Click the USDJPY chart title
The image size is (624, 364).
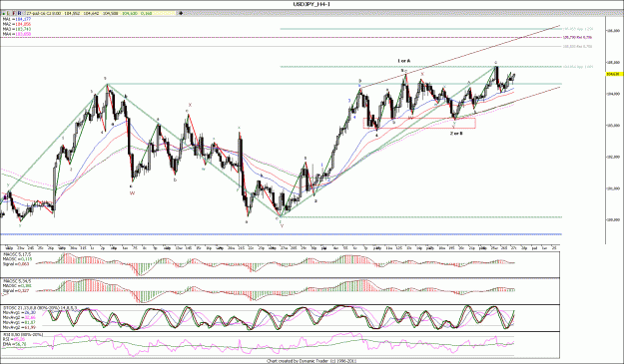(x=312, y=4)
